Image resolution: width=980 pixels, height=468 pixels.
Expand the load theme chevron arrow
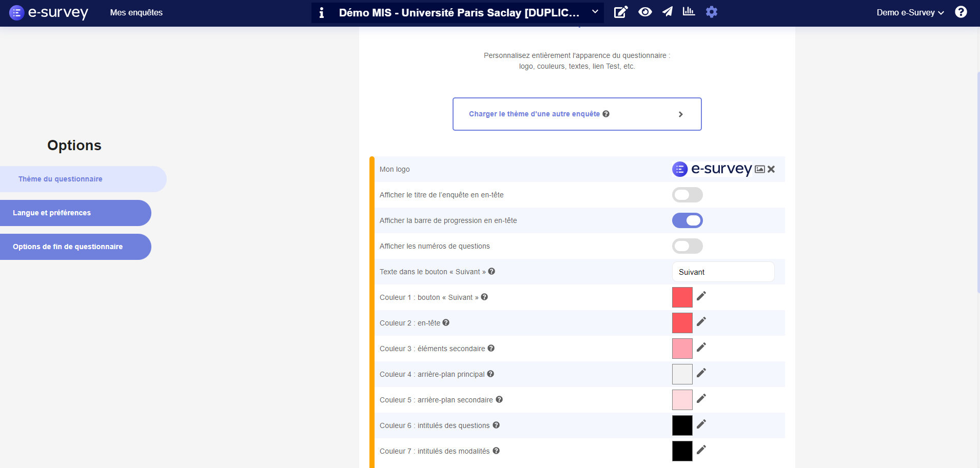[681, 114]
